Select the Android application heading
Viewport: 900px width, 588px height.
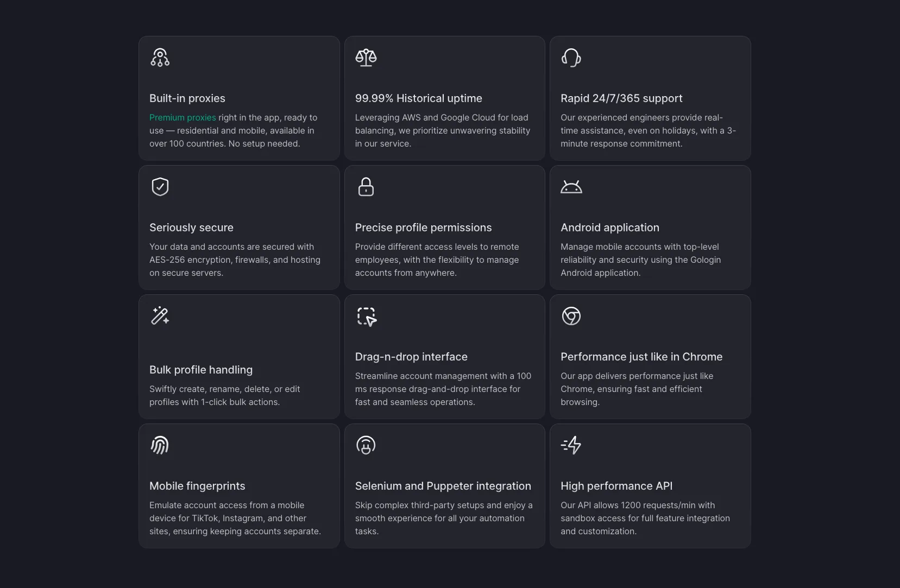pos(610,227)
